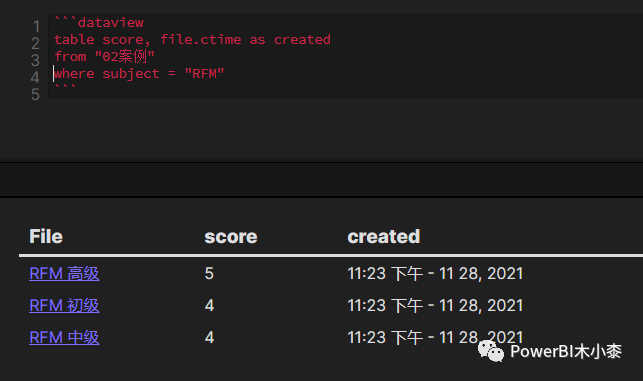The image size is (643, 381).
Task: Click score value 5 for RFM 高级
Action: tap(209, 274)
